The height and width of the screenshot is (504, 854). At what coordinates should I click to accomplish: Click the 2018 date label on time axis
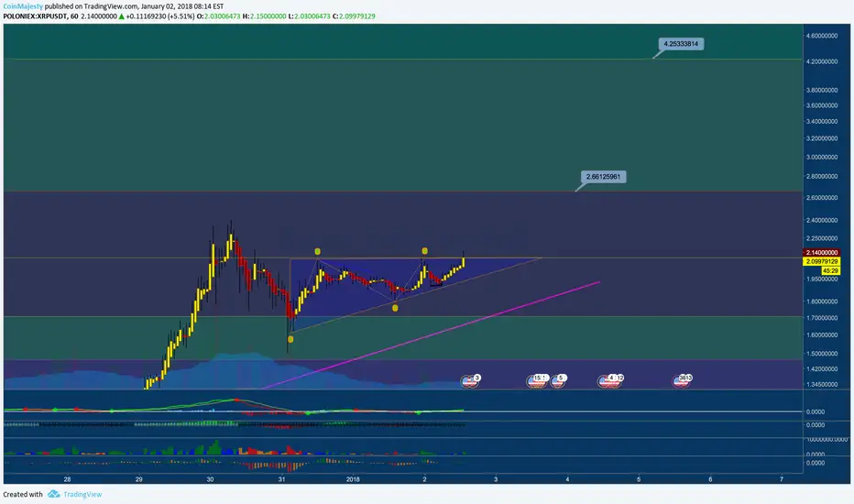353,479
